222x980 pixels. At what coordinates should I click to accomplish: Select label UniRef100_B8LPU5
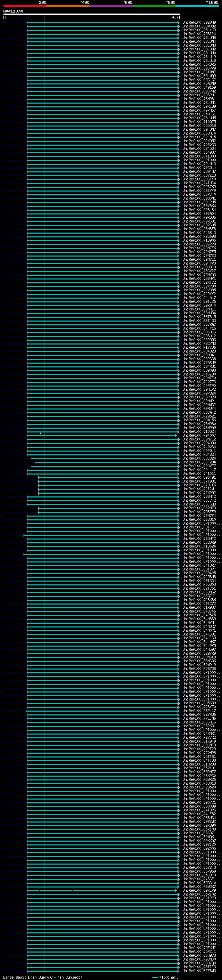click(199, 202)
